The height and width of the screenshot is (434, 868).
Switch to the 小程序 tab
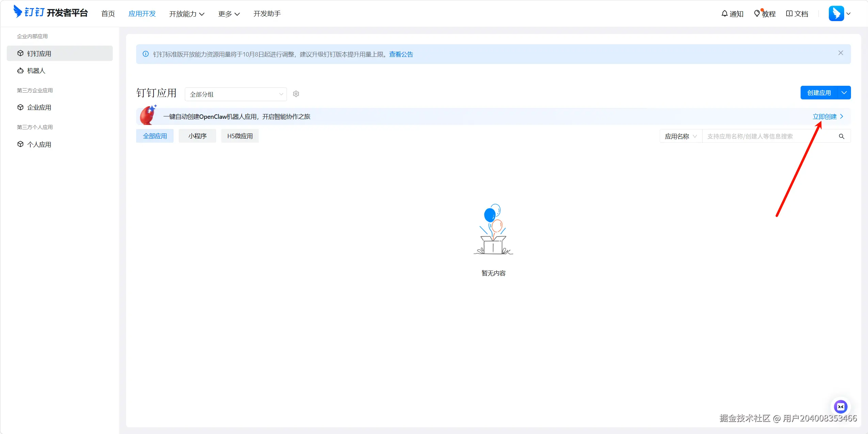tap(197, 136)
